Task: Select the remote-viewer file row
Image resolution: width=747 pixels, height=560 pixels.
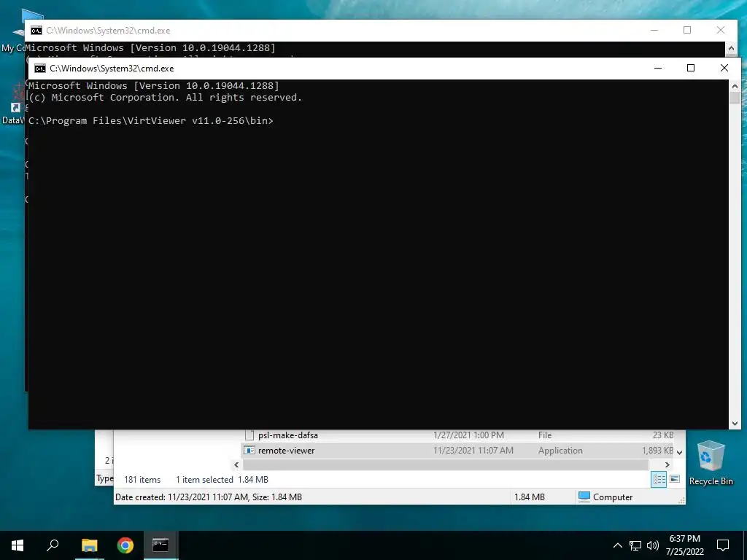Action: tap(457, 451)
